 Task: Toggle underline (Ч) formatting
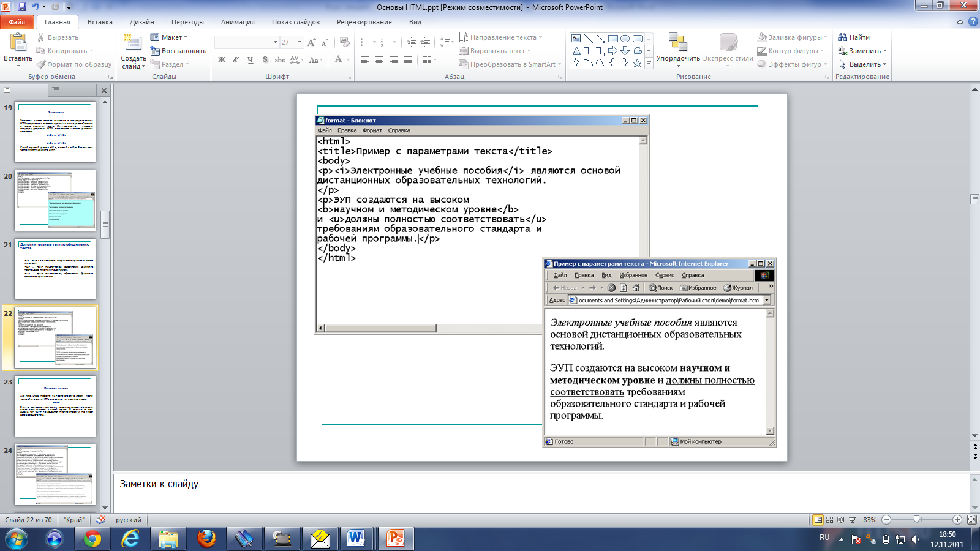[250, 59]
